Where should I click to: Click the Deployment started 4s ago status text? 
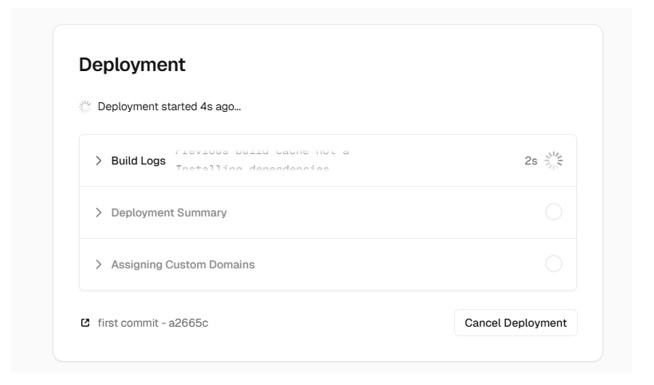click(169, 107)
